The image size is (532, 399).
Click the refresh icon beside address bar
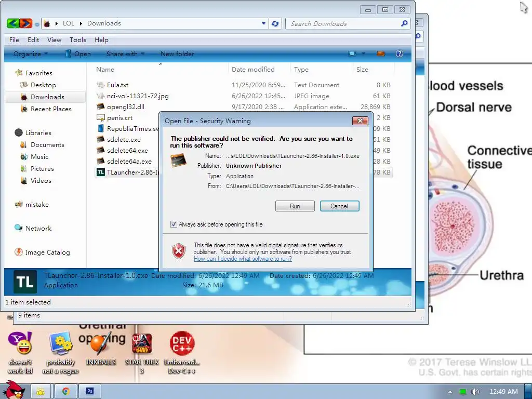click(275, 24)
